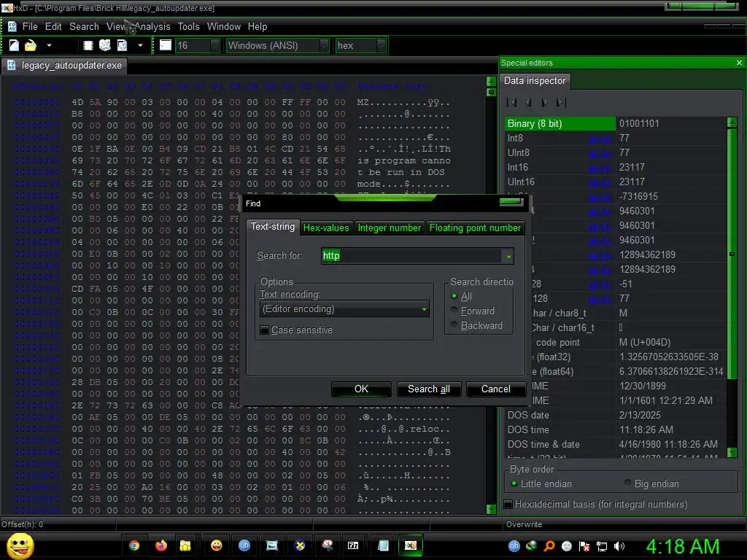
Task: Open the Search for history dropdown arrow
Action: (x=508, y=256)
